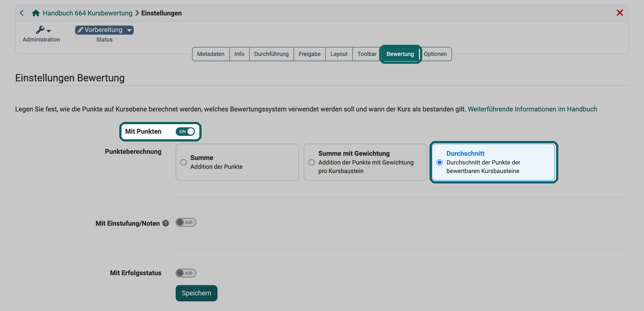
Task: Switch to the Metadaten tab
Action: pyautogui.click(x=211, y=54)
